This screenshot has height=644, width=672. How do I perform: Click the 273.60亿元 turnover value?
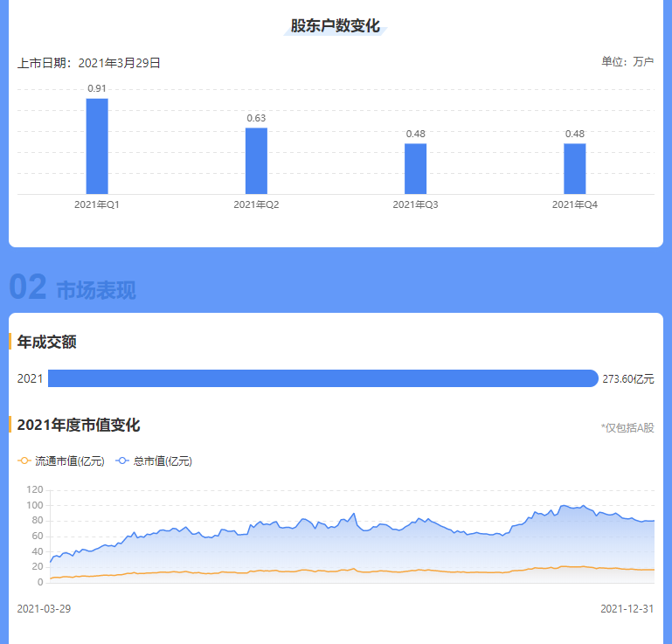point(627,379)
